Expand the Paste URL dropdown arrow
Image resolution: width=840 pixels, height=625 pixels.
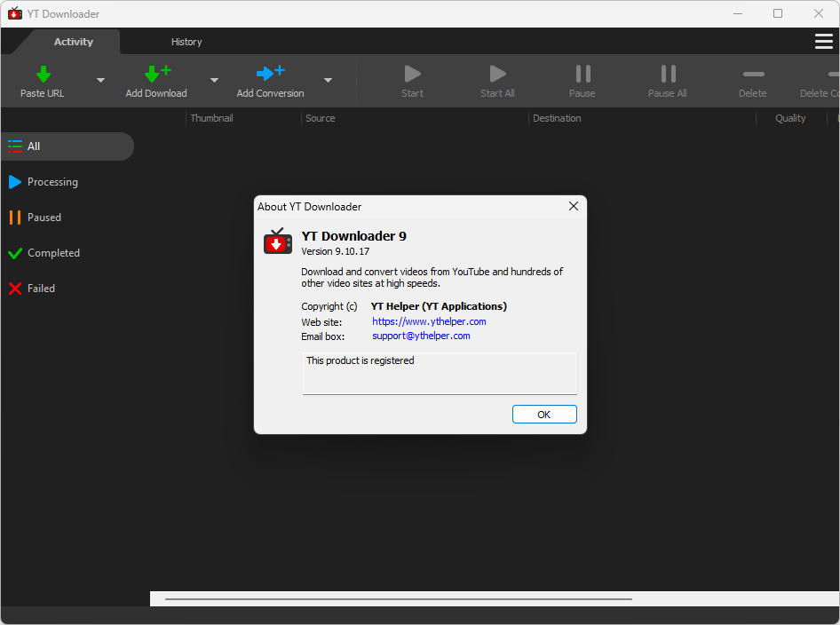click(100, 80)
